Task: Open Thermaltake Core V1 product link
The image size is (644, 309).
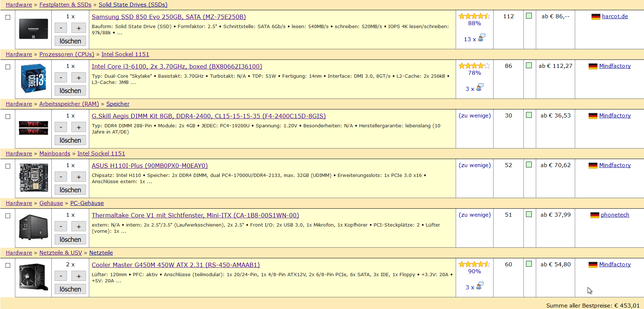Action: 195,215
